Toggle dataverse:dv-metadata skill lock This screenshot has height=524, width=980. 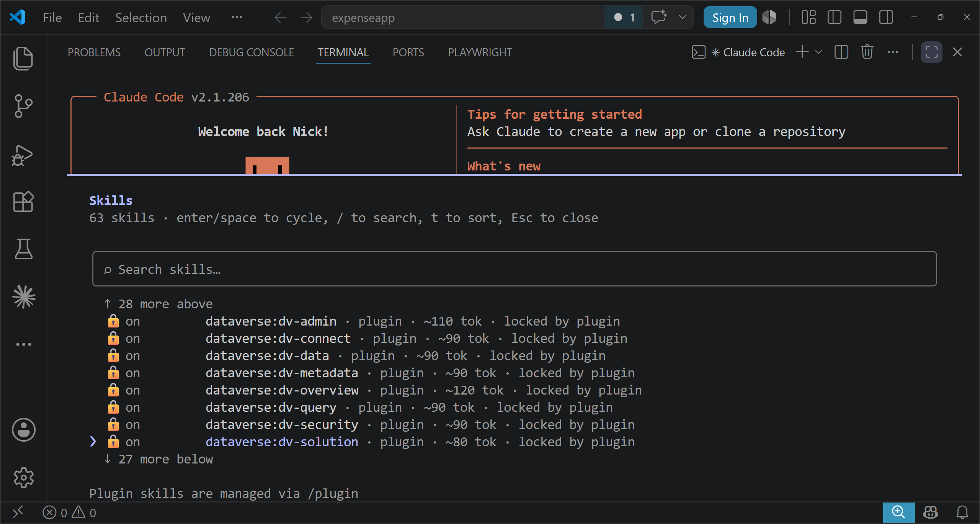113,373
